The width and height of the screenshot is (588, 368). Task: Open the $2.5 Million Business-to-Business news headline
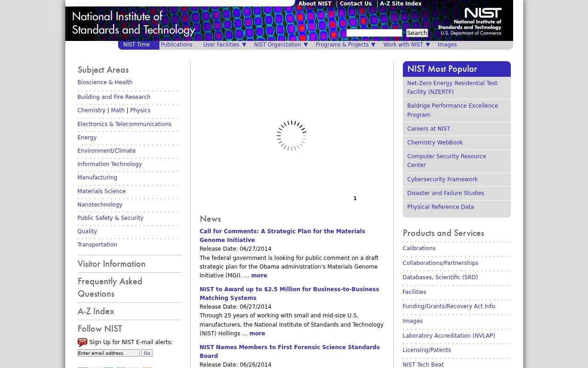tap(289, 293)
